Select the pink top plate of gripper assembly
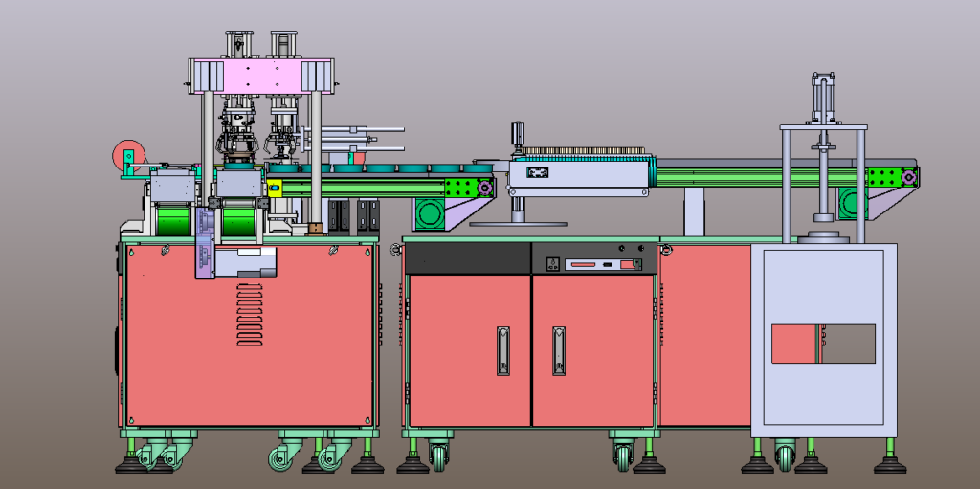Image resolution: width=980 pixels, height=489 pixels. coord(262,76)
